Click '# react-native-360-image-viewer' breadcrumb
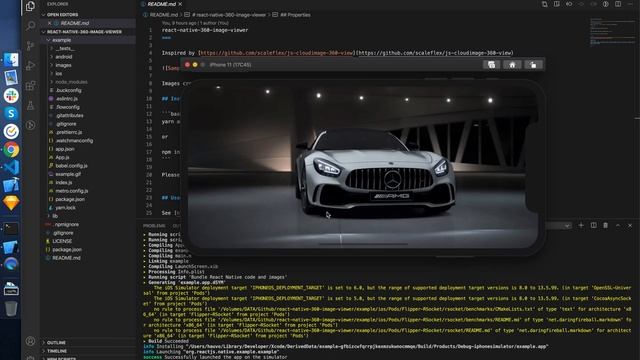Image resolution: width=640 pixels, height=360 pixels. [229, 15]
